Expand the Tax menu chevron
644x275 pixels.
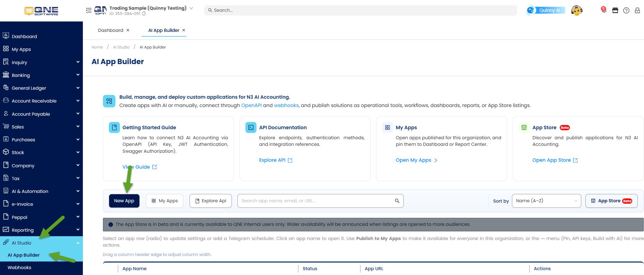(x=78, y=178)
